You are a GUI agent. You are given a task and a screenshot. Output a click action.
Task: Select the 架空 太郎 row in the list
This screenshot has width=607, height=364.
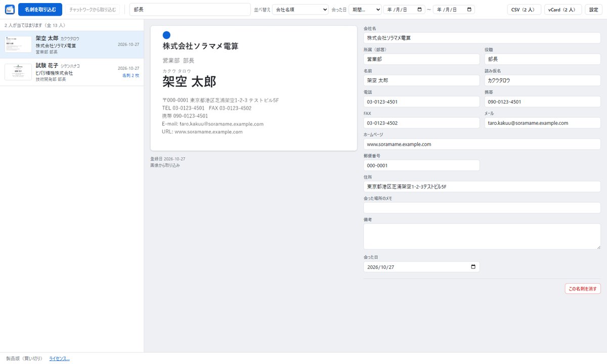coord(72,44)
